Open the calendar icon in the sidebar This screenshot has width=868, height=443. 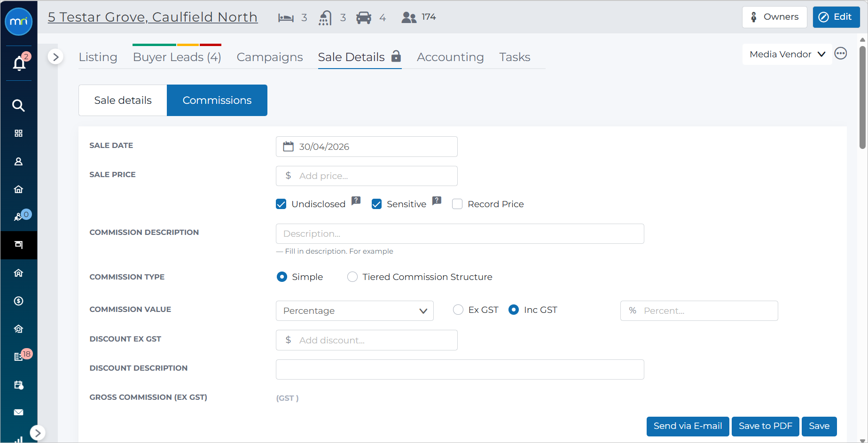[18, 385]
